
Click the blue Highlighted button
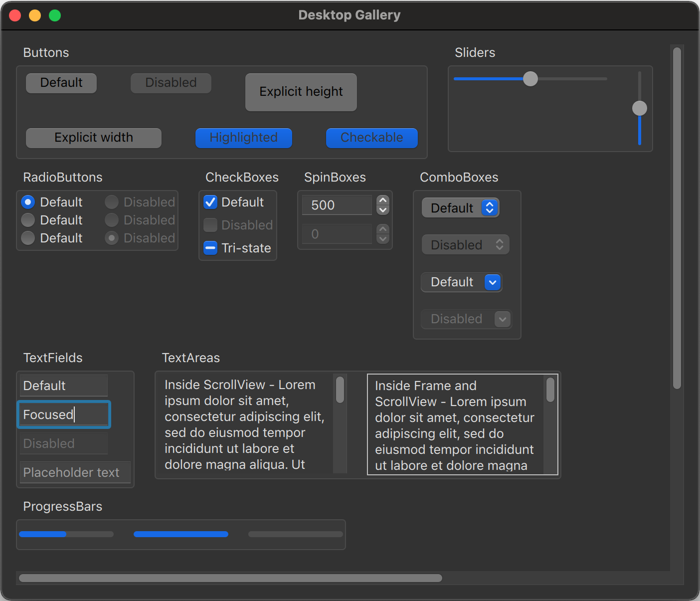pyautogui.click(x=243, y=138)
